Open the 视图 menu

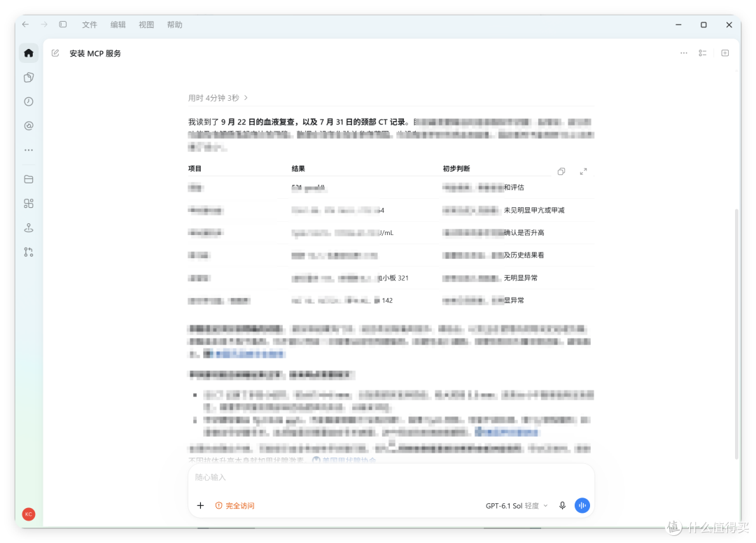click(x=146, y=24)
